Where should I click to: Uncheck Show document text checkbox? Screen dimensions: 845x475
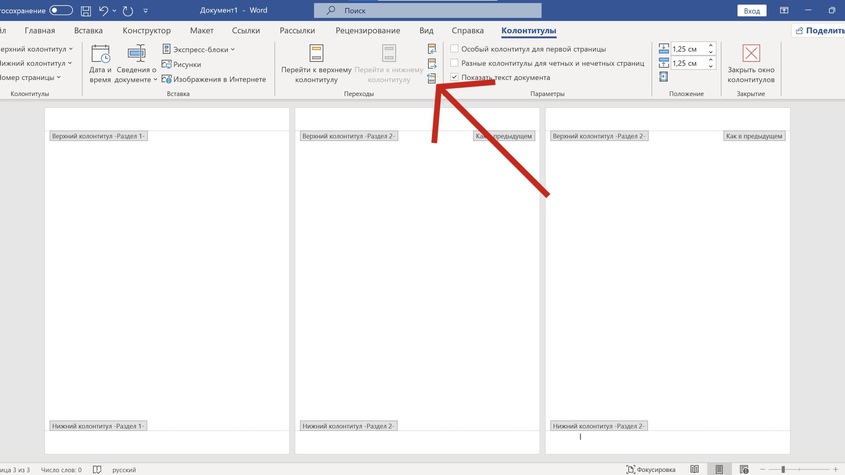pos(455,77)
